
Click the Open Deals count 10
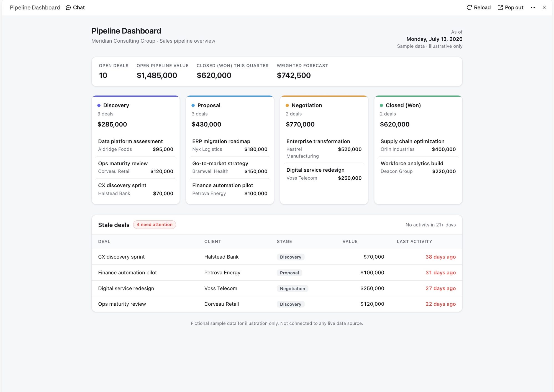tap(103, 75)
